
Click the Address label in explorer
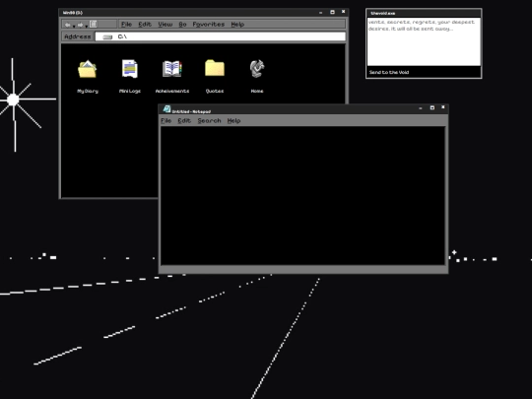78,36
